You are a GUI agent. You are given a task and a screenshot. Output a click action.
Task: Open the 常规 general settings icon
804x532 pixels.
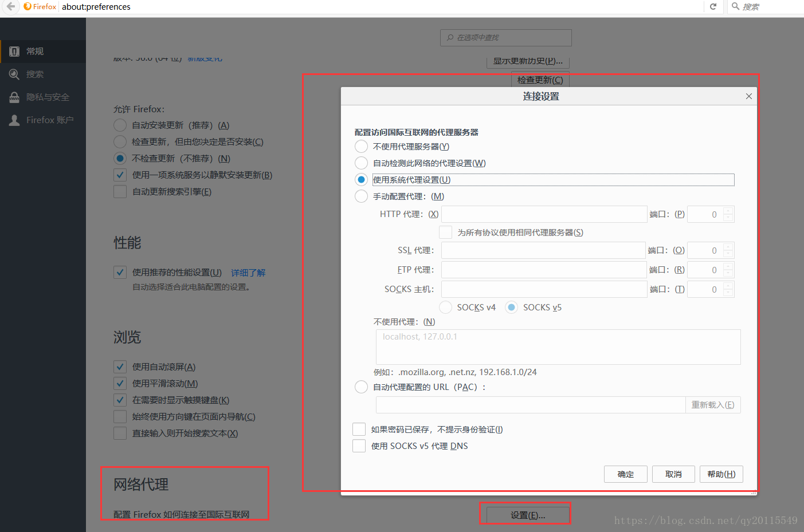coord(14,52)
